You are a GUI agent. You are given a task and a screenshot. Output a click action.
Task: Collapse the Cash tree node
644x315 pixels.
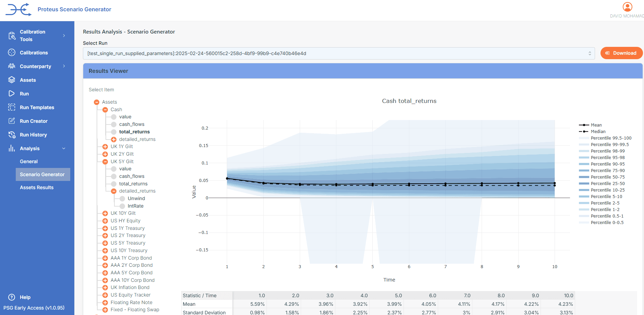[105, 110]
